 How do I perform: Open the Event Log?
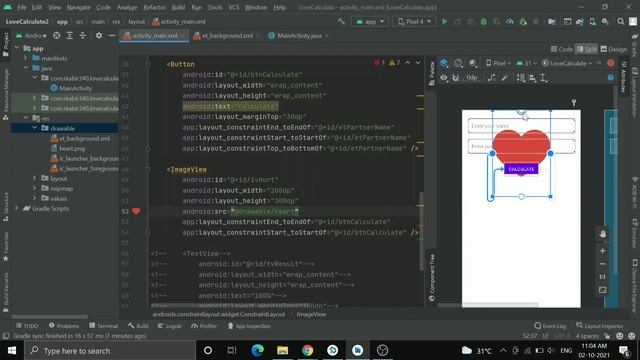(550, 326)
